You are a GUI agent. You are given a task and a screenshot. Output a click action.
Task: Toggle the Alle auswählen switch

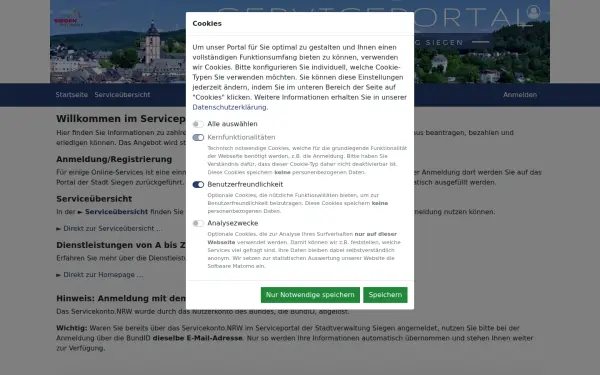coord(198,124)
